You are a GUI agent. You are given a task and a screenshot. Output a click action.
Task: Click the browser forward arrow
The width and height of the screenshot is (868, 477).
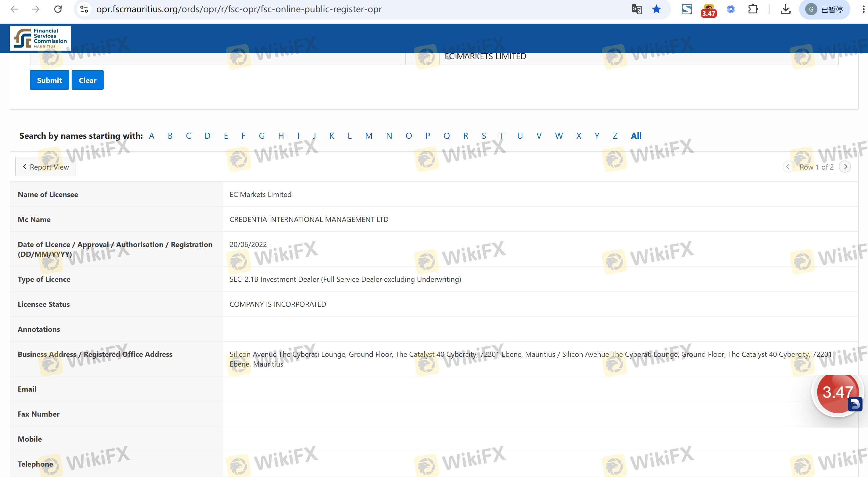pos(36,9)
